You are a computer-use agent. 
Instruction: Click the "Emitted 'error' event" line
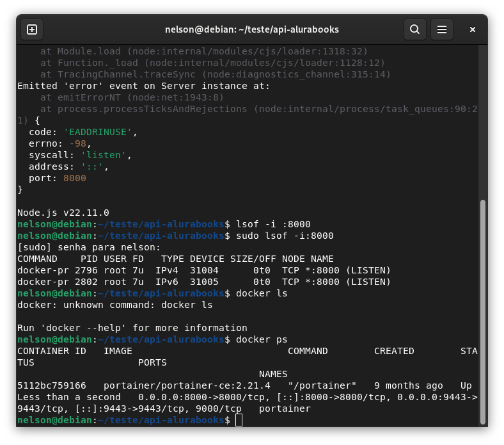[144, 86]
